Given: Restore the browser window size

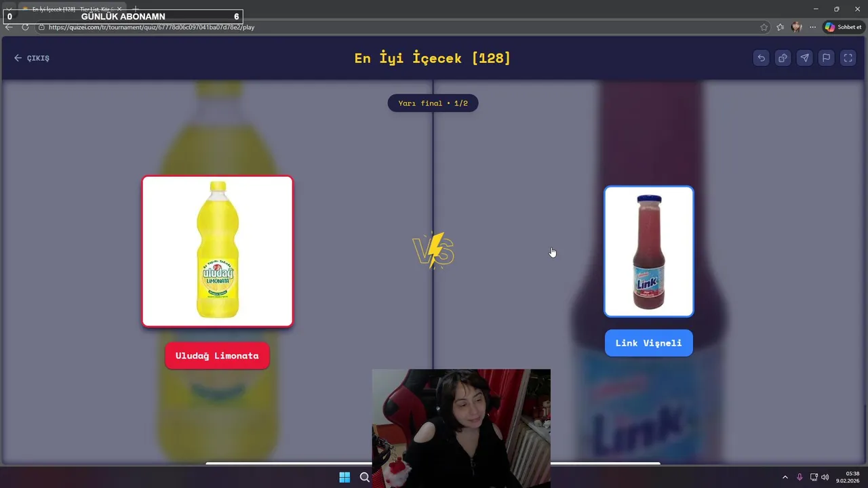Looking at the screenshot, I should click(836, 9).
